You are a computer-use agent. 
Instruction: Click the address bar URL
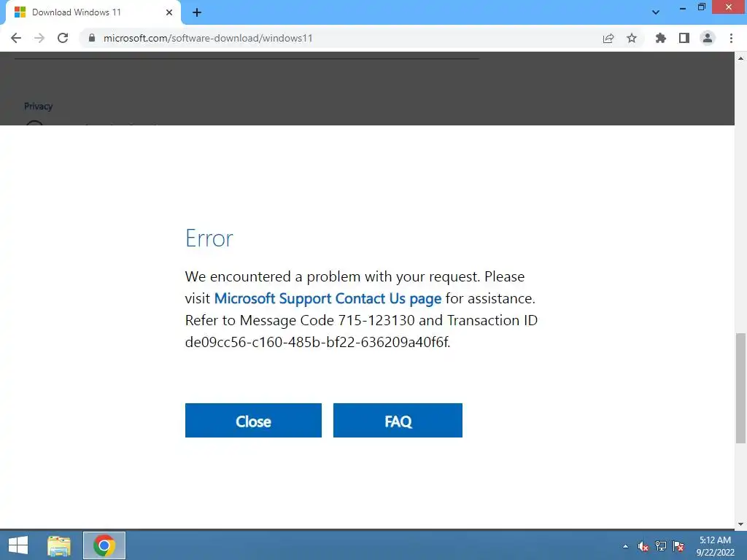pyautogui.click(x=208, y=38)
